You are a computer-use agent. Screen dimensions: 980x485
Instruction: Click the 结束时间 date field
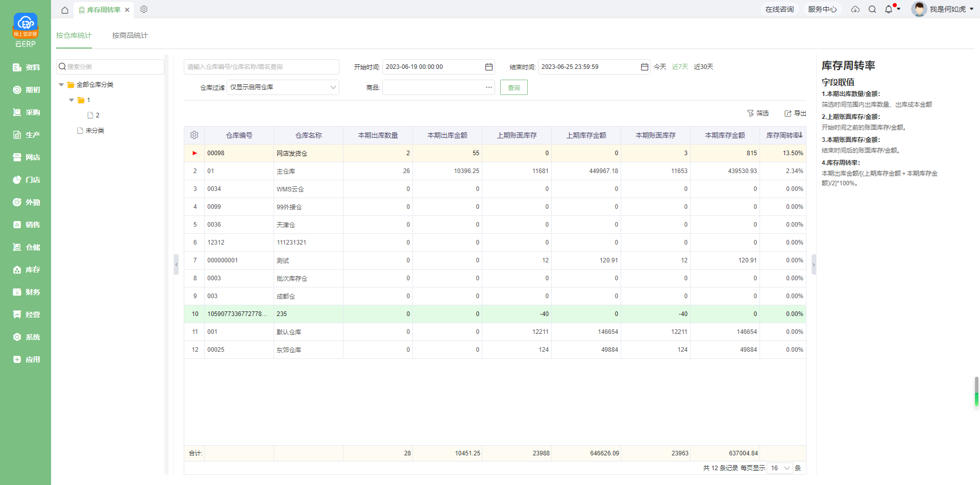click(x=594, y=67)
